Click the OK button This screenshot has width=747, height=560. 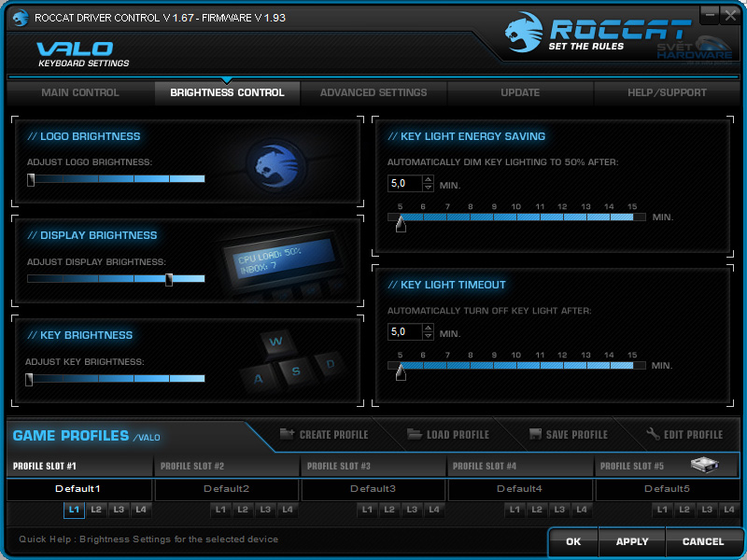point(573,541)
